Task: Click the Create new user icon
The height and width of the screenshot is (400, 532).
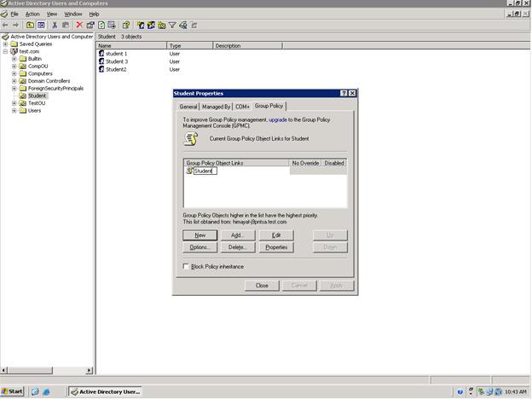Action: pos(141,25)
